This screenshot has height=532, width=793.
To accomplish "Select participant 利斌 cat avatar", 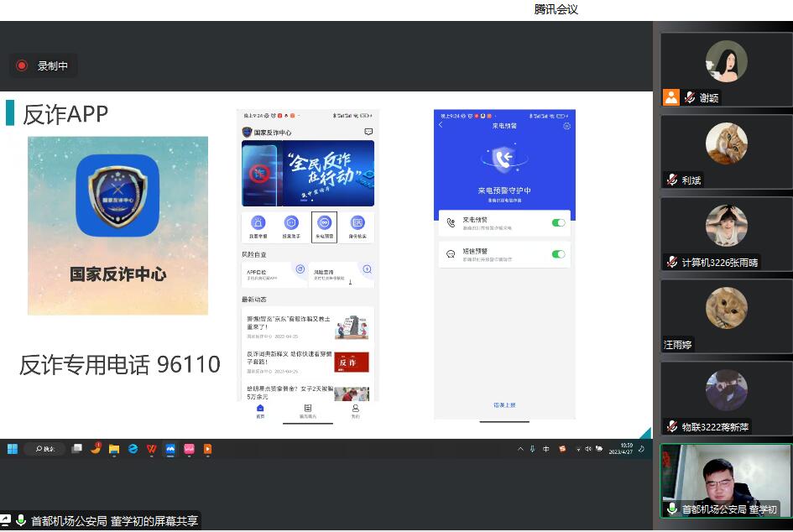I will point(726,143).
